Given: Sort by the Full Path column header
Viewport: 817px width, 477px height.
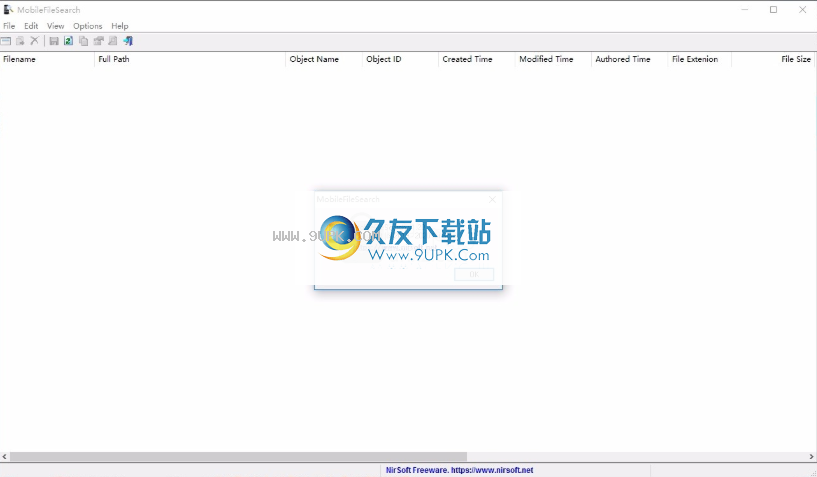Looking at the screenshot, I should click(x=190, y=59).
